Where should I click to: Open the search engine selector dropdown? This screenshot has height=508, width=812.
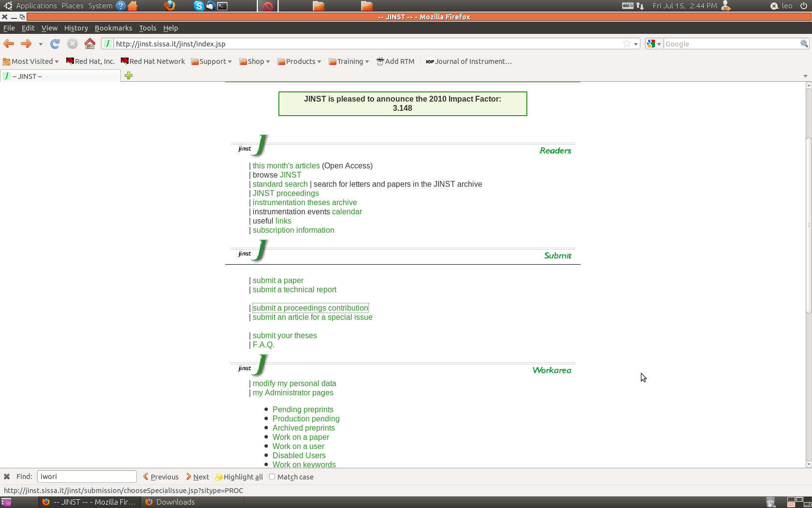coord(653,44)
